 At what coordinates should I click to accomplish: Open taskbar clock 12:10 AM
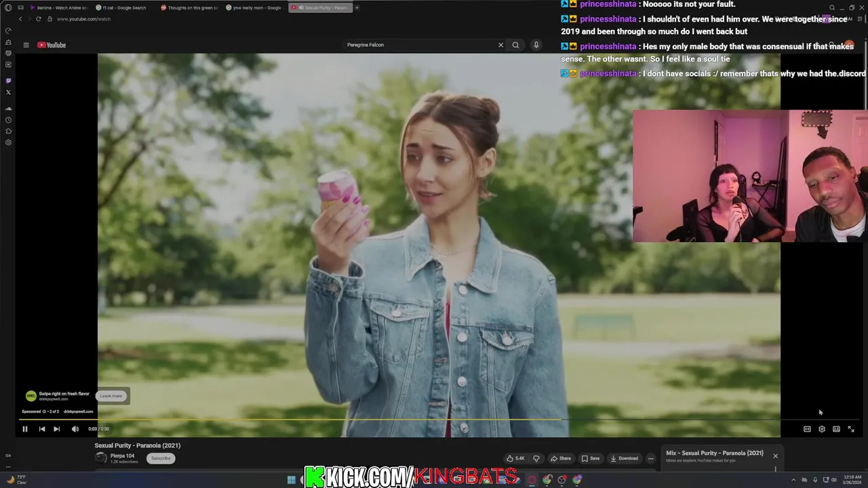tap(852, 480)
